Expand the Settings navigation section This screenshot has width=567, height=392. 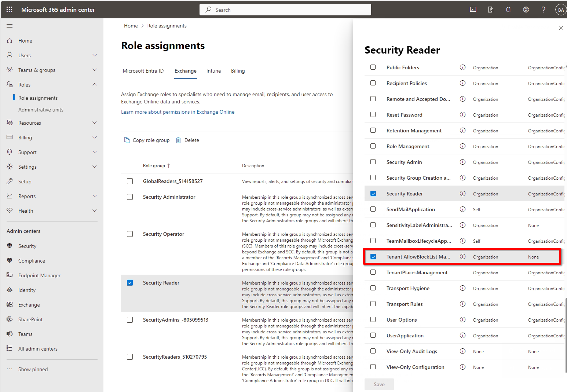point(95,167)
